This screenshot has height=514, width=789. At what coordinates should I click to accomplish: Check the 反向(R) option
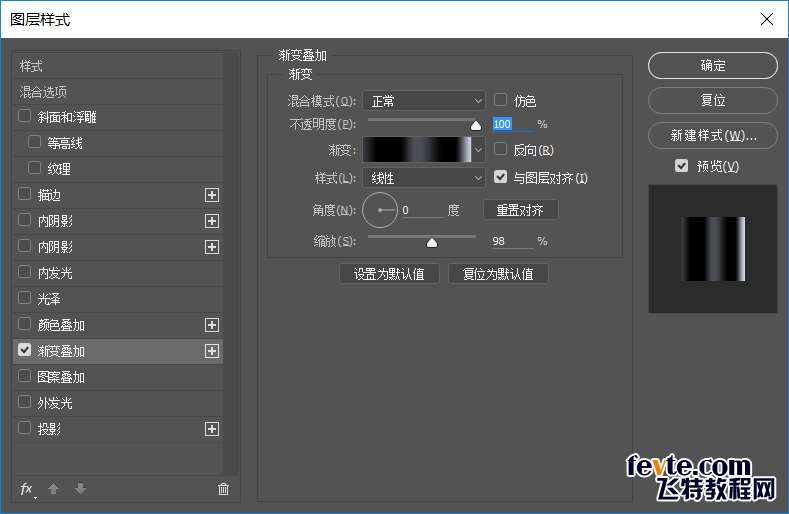[500, 149]
